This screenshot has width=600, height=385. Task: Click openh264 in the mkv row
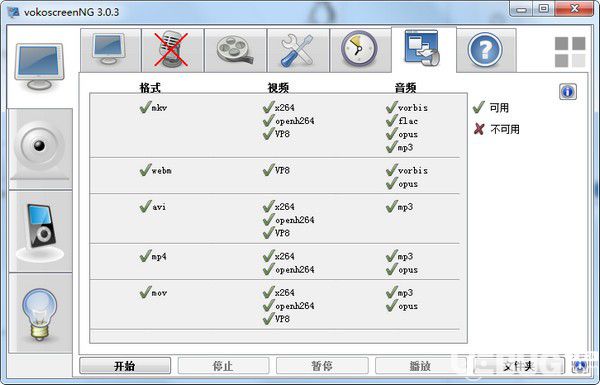click(289, 121)
